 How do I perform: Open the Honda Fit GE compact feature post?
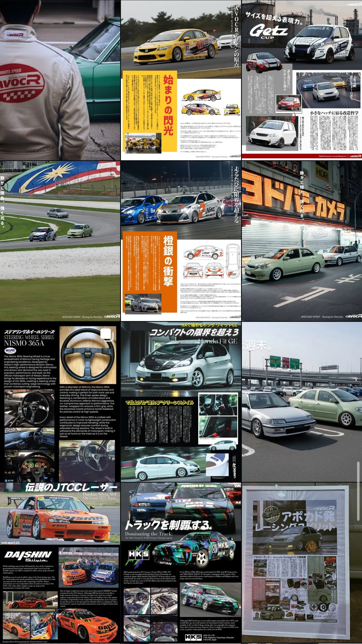[x=181, y=402]
